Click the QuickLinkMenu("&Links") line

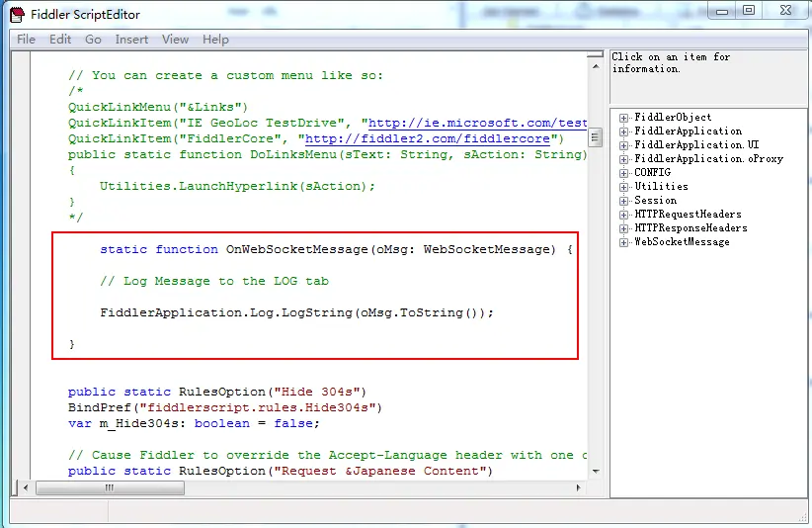[x=158, y=107]
